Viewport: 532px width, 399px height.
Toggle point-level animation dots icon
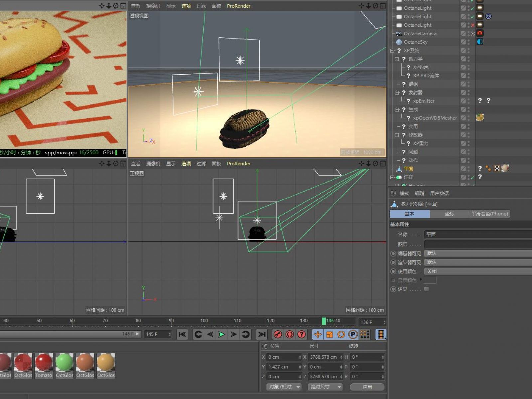coord(365,334)
